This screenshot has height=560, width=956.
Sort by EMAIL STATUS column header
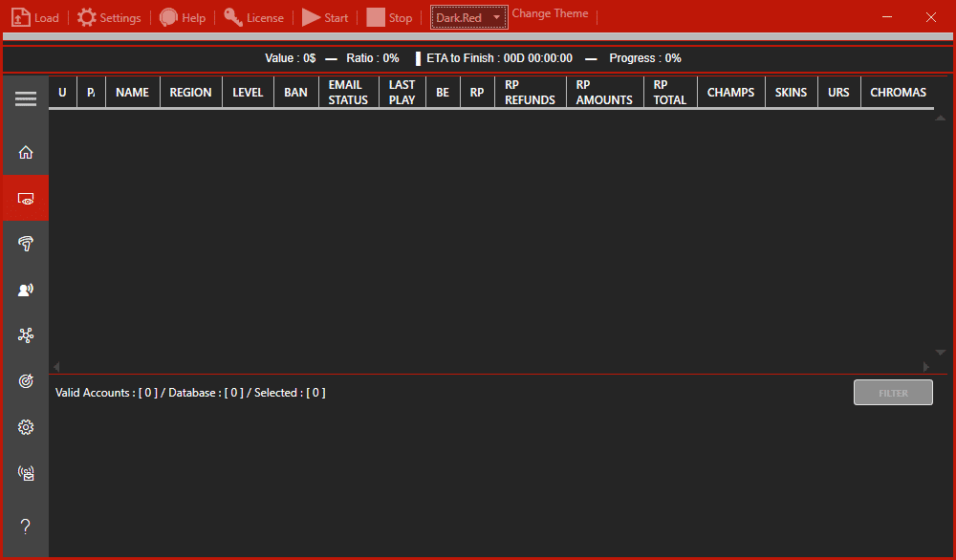click(348, 92)
